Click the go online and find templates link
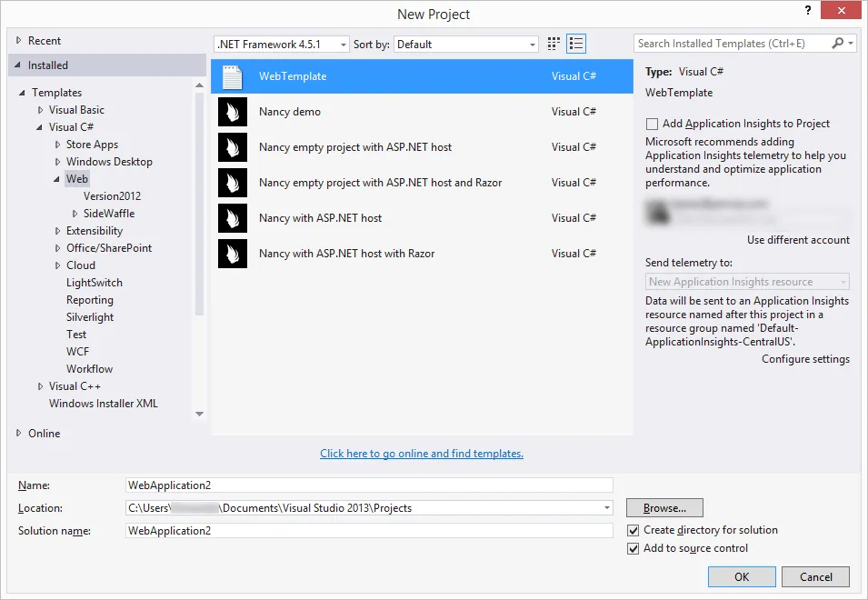This screenshot has width=868, height=600. coord(422,454)
